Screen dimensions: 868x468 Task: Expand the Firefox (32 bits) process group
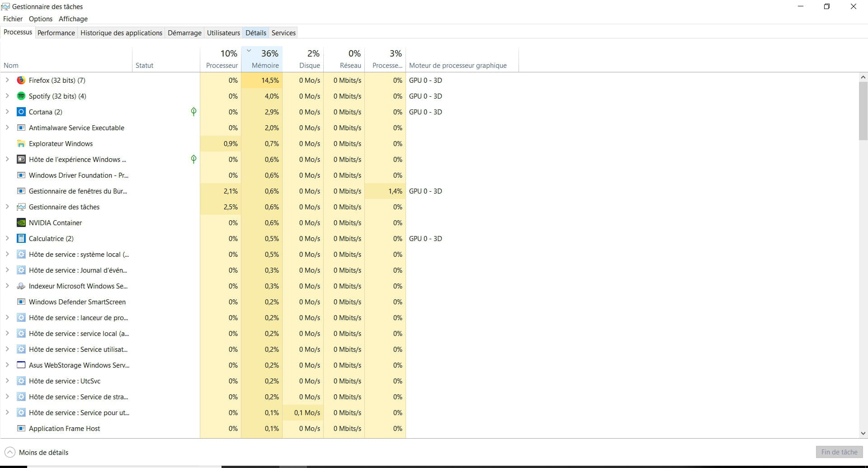7,80
